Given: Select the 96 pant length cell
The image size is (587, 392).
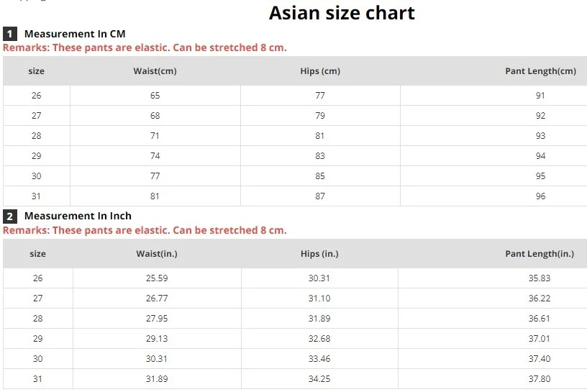Looking at the screenshot, I should pyautogui.click(x=540, y=196).
